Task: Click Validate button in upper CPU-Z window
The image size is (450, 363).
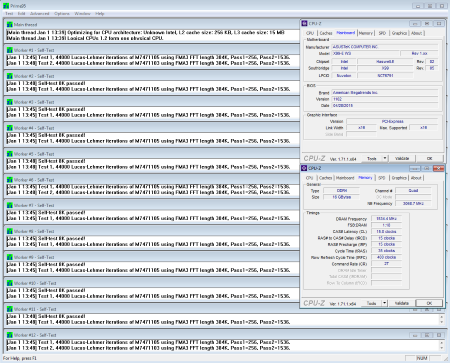Action: coord(402,158)
